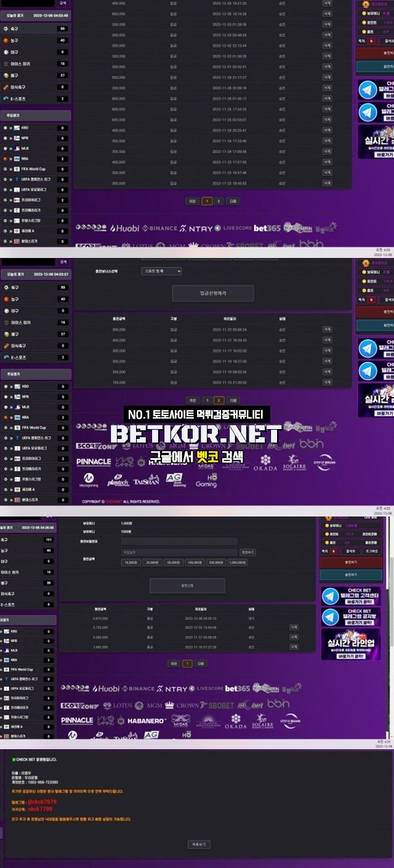Go to page 1 below the 2023-11-18 07:57:26 row
Image resolution: width=394 pixels, height=868 pixels.
[x=187, y=664]
